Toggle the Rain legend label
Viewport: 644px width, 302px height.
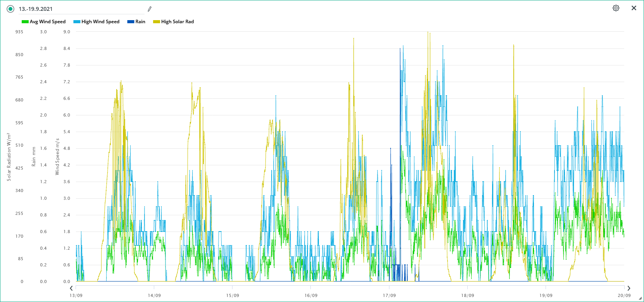(140, 22)
